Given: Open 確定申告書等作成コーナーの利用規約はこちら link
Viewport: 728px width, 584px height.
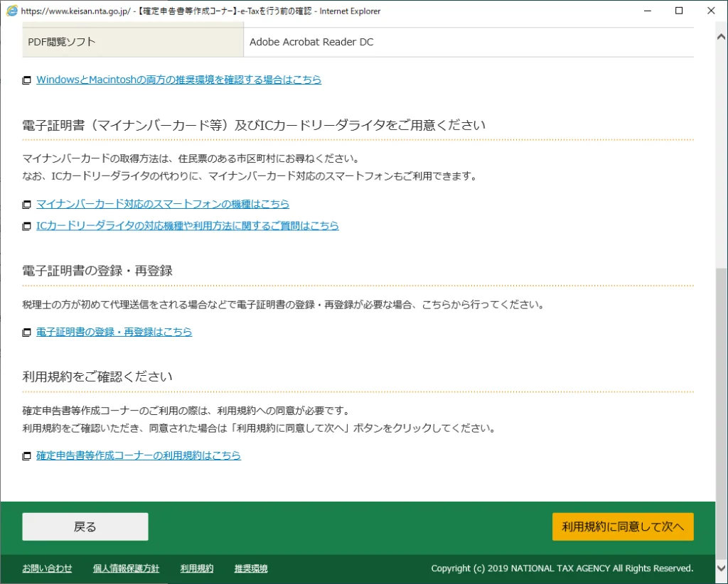Looking at the screenshot, I should pyautogui.click(x=139, y=456).
